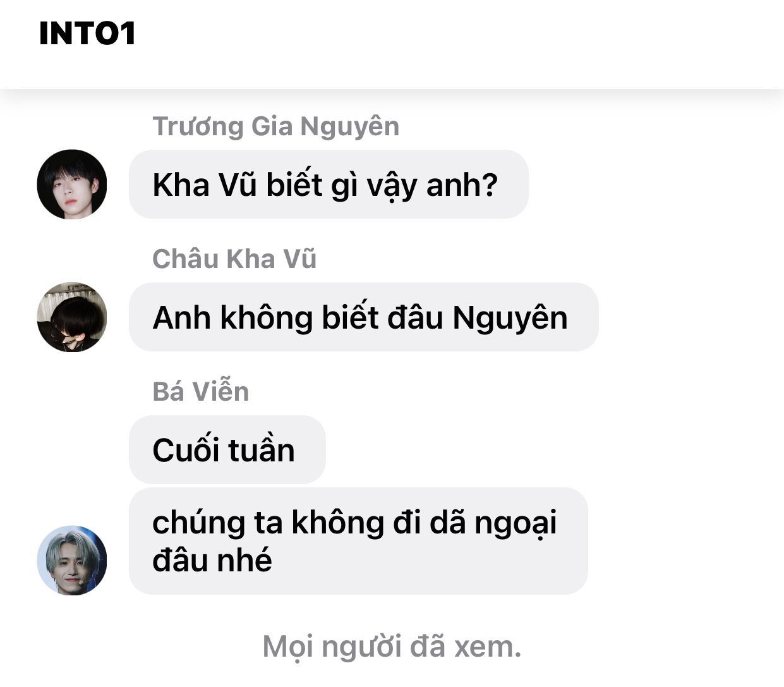The height and width of the screenshot is (687, 784).
Task: Tap the message 'Kha Vũ biết gì vậy anh?'
Action: [x=329, y=185]
